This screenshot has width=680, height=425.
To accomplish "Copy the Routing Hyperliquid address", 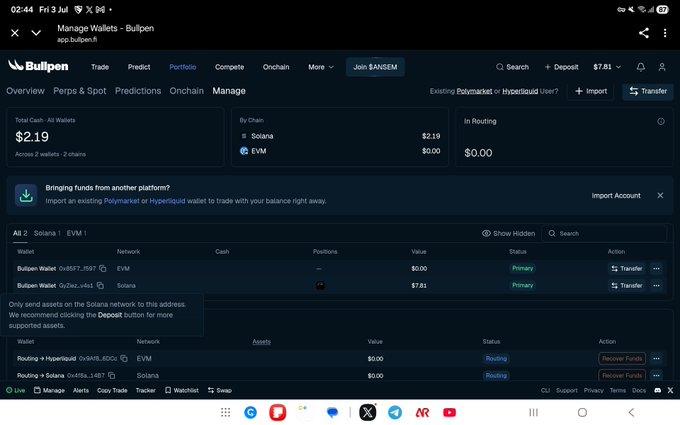I will click(124, 358).
